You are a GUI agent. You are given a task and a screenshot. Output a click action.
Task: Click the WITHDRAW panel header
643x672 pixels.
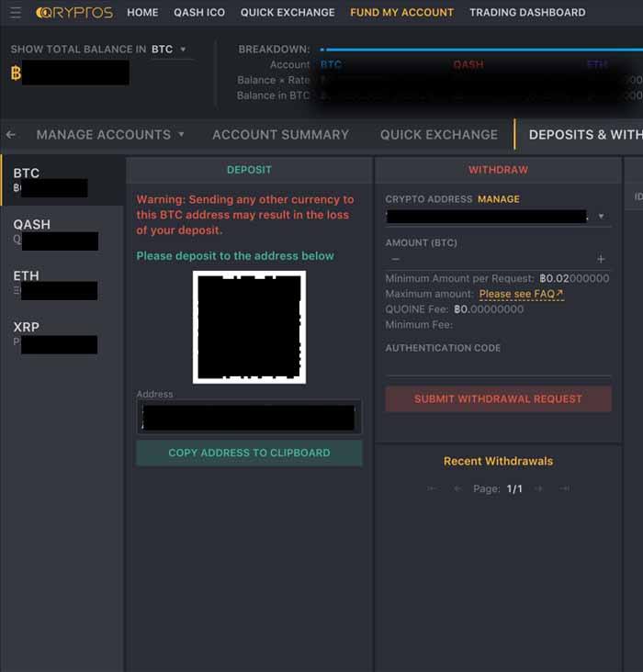click(x=498, y=170)
